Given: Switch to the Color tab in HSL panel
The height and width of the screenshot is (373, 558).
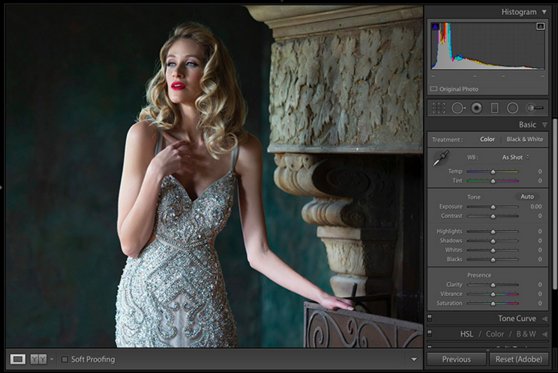Looking at the screenshot, I should click(495, 334).
